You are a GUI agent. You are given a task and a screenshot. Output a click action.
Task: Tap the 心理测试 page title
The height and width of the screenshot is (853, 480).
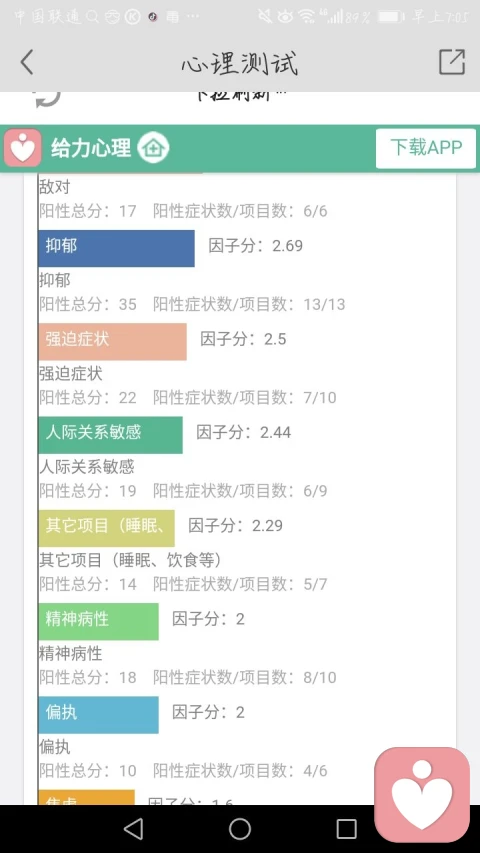pyautogui.click(x=240, y=63)
